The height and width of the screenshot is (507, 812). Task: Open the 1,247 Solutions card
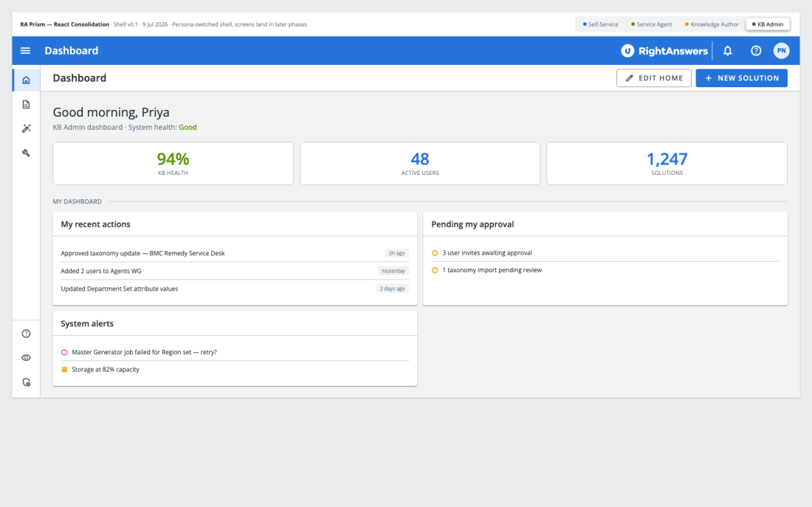[x=667, y=164]
